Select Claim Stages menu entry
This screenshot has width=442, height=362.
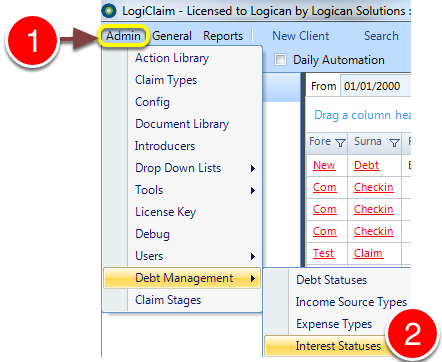[182, 300]
